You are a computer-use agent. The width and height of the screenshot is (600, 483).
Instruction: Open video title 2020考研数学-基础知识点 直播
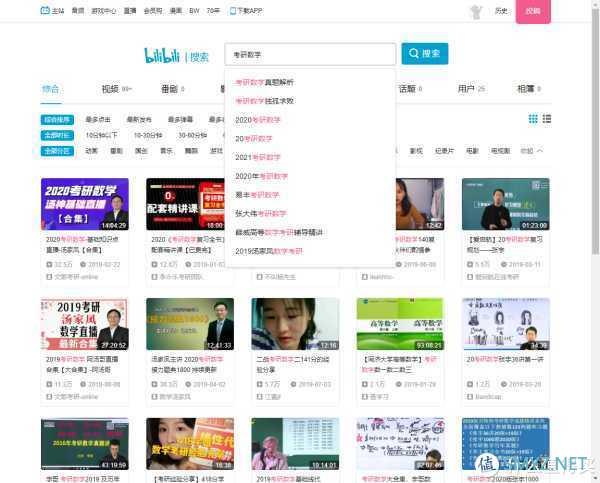point(82,245)
